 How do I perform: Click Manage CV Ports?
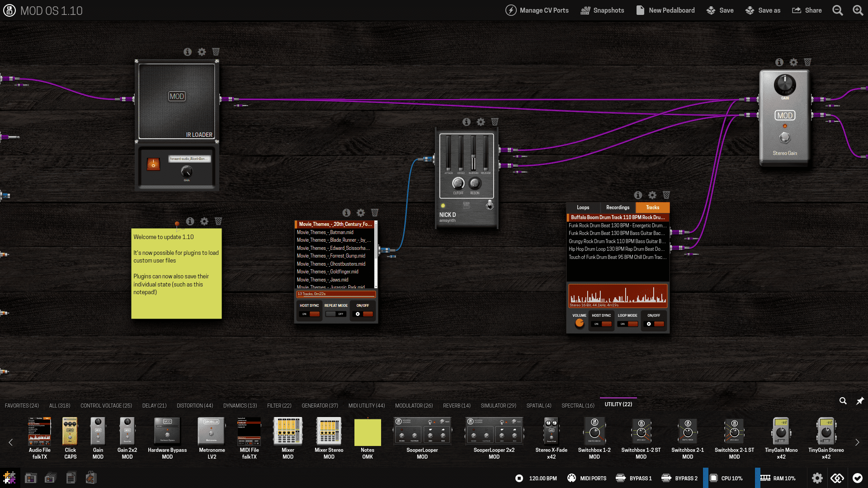[x=537, y=10]
